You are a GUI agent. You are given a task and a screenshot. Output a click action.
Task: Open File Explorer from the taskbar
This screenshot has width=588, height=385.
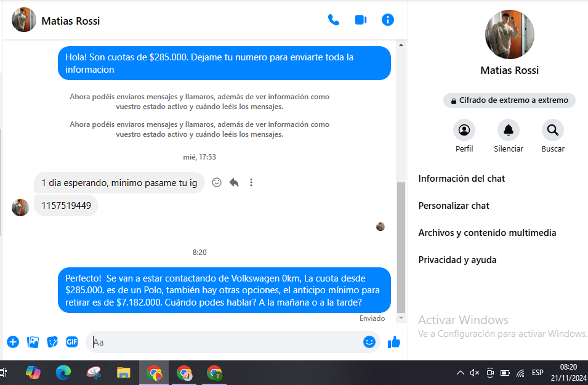click(x=123, y=373)
